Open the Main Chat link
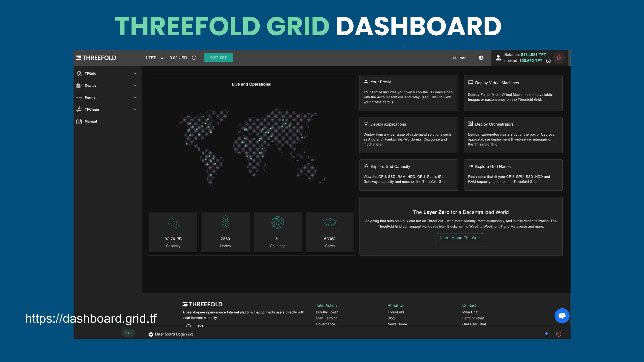 [470, 312]
